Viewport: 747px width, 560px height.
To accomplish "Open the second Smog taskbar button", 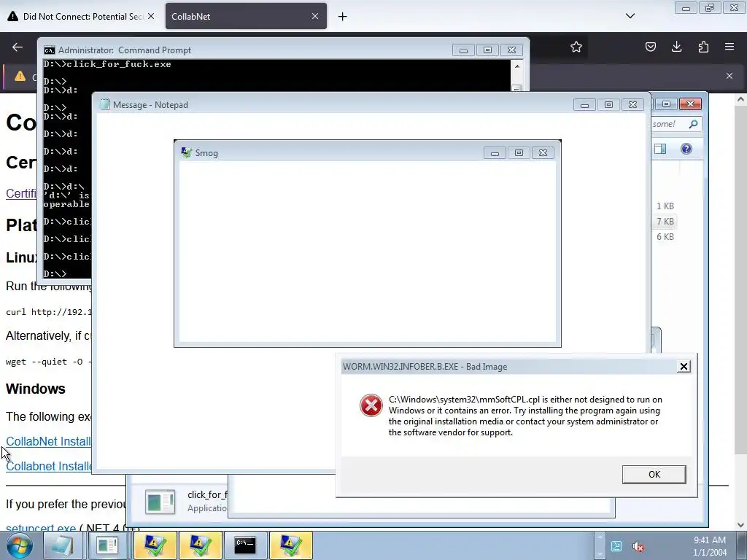I will (x=200, y=545).
